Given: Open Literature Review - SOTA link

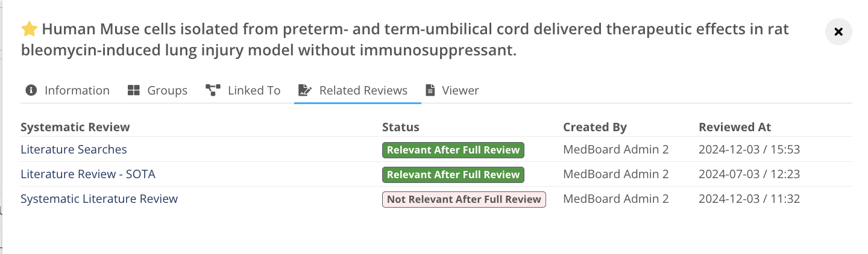Looking at the screenshot, I should point(88,174).
